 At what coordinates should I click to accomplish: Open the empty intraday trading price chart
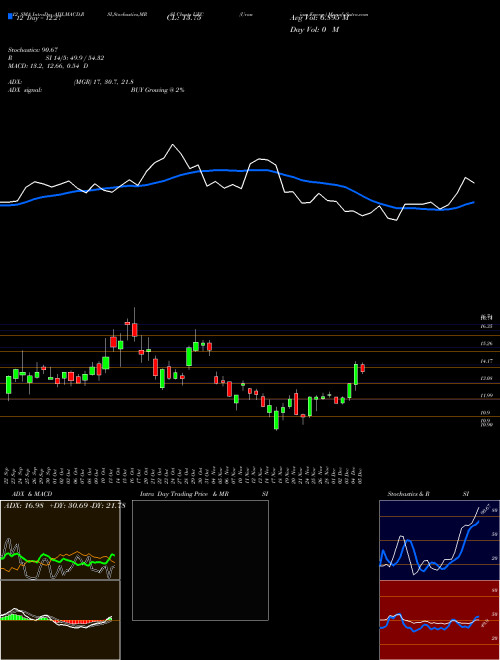point(200,560)
